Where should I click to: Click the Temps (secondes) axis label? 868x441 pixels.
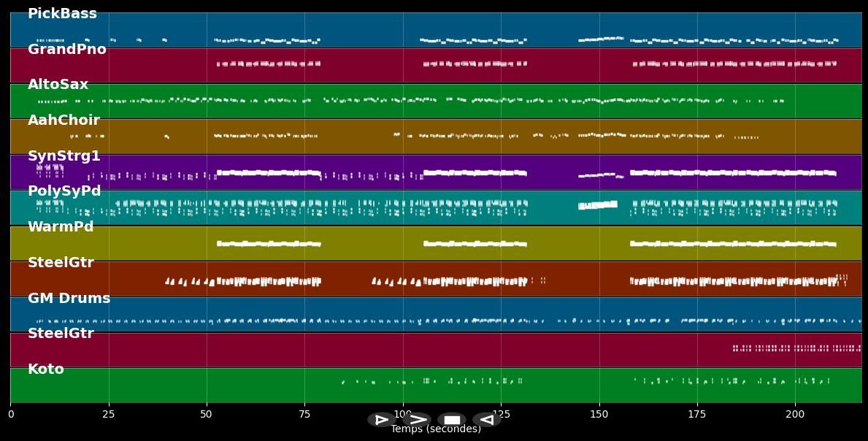click(436, 429)
